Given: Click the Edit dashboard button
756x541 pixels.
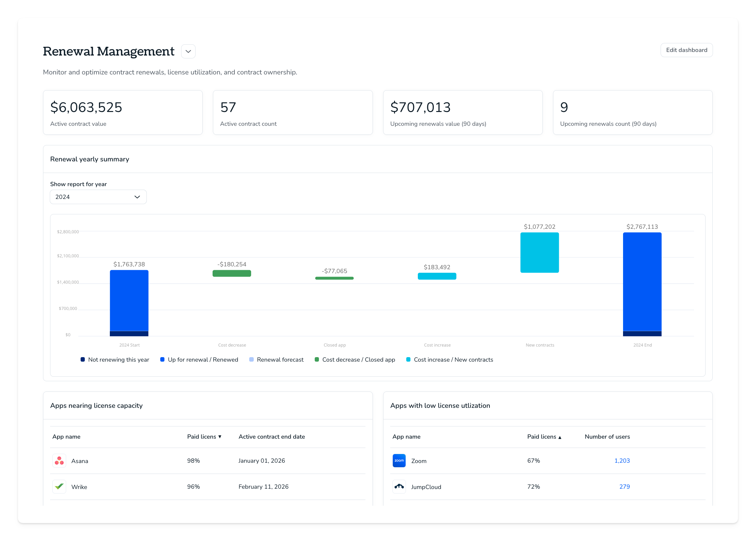Looking at the screenshot, I should coord(686,50).
